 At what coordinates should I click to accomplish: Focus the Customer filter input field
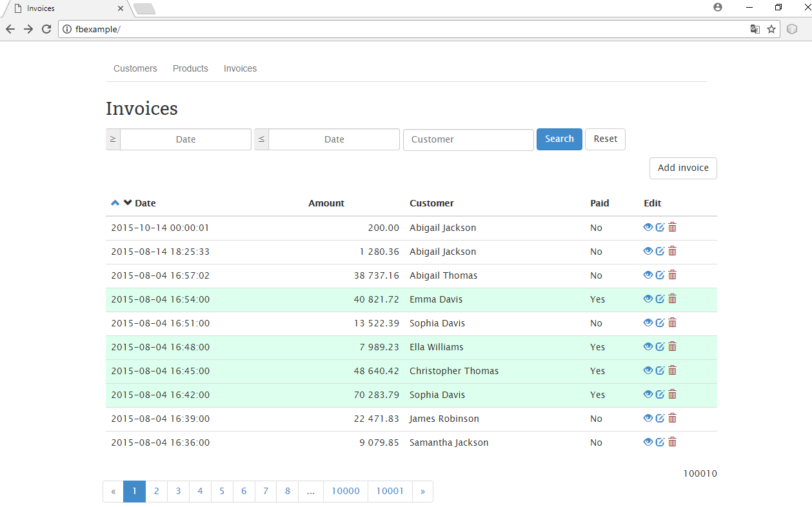(x=468, y=140)
